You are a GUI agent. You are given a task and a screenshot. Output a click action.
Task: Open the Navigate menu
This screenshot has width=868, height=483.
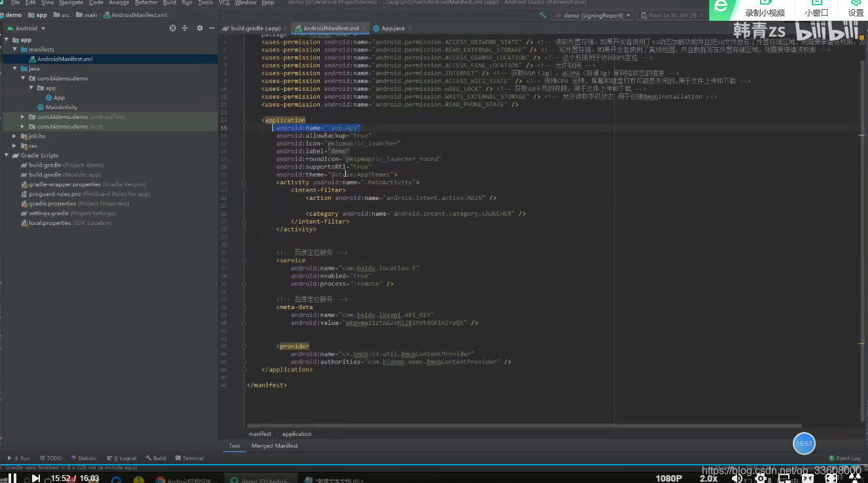click(71, 3)
